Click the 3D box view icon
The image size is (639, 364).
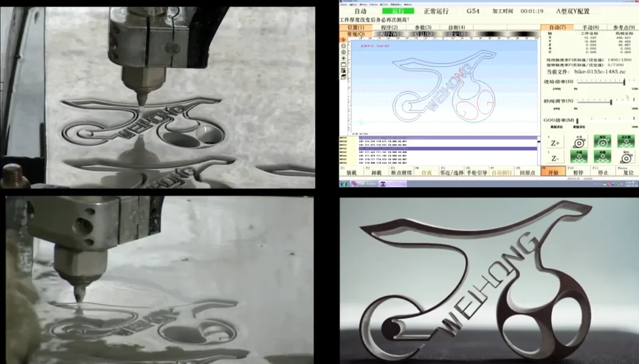point(343,77)
